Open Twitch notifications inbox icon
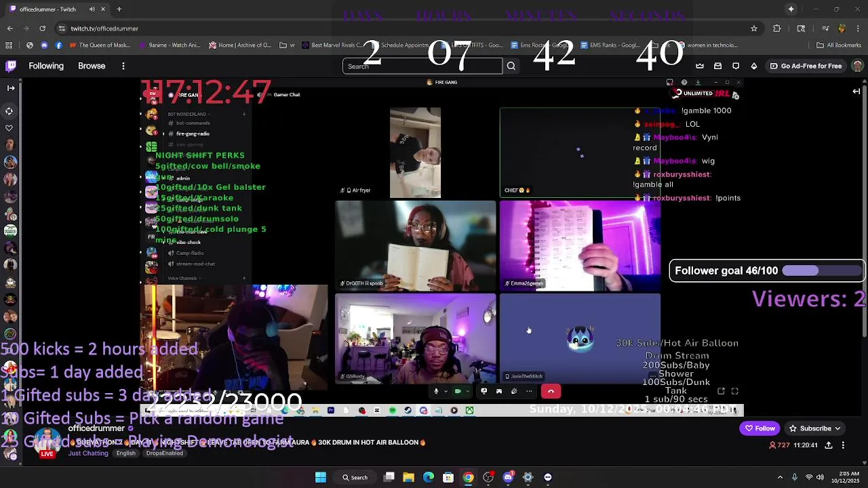The image size is (868, 488). (x=717, y=66)
